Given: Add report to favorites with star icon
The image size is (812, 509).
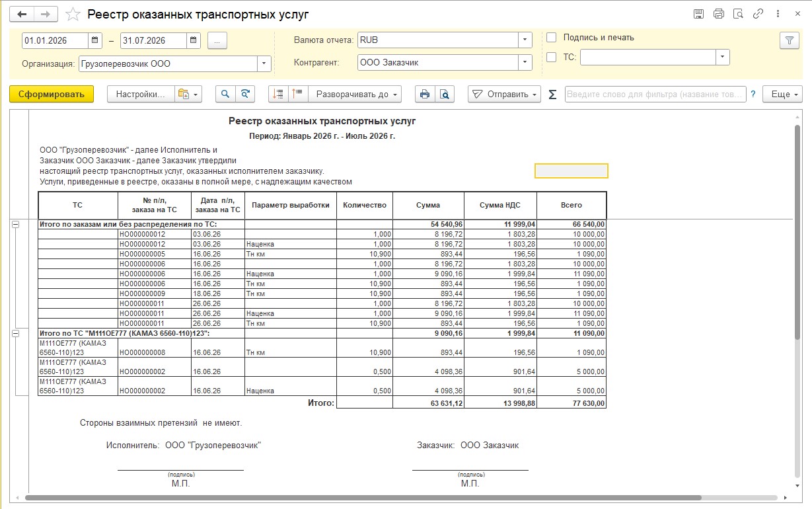Looking at the screenshot, I should click(x=73, y=15).
